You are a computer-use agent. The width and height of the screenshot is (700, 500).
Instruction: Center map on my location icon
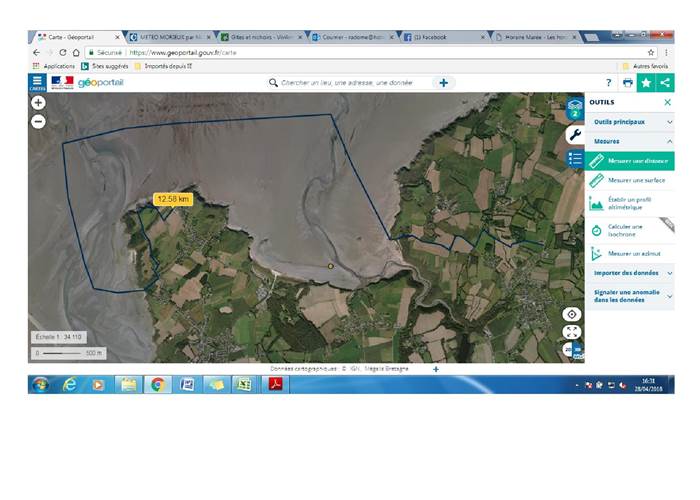pos(572,314)
